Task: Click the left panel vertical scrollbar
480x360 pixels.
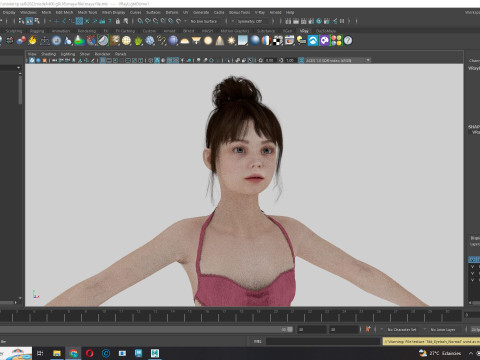Action: pos(20,90)
